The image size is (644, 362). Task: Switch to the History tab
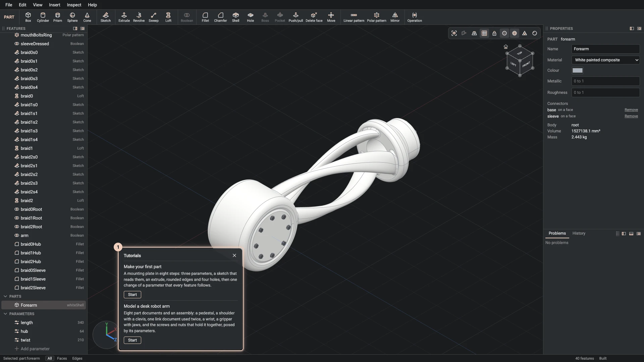[579, 233]
